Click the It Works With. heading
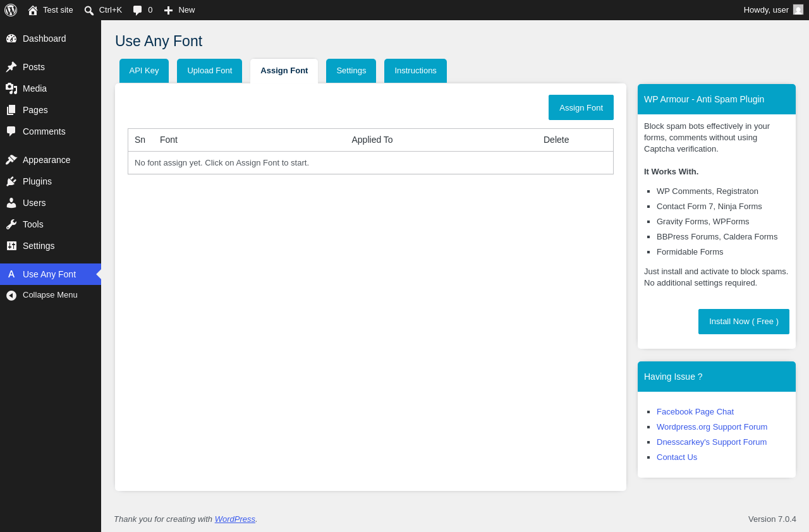This screenshot has width=809, height=532. pos(671,172)
